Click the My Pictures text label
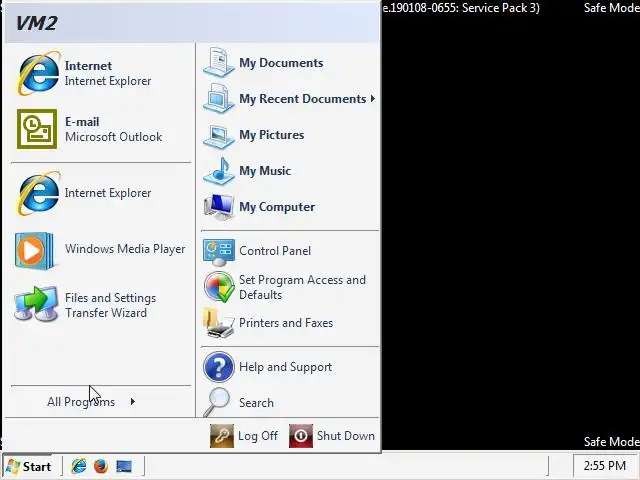This screenshot has width=640, height=480. click(272, 135)
